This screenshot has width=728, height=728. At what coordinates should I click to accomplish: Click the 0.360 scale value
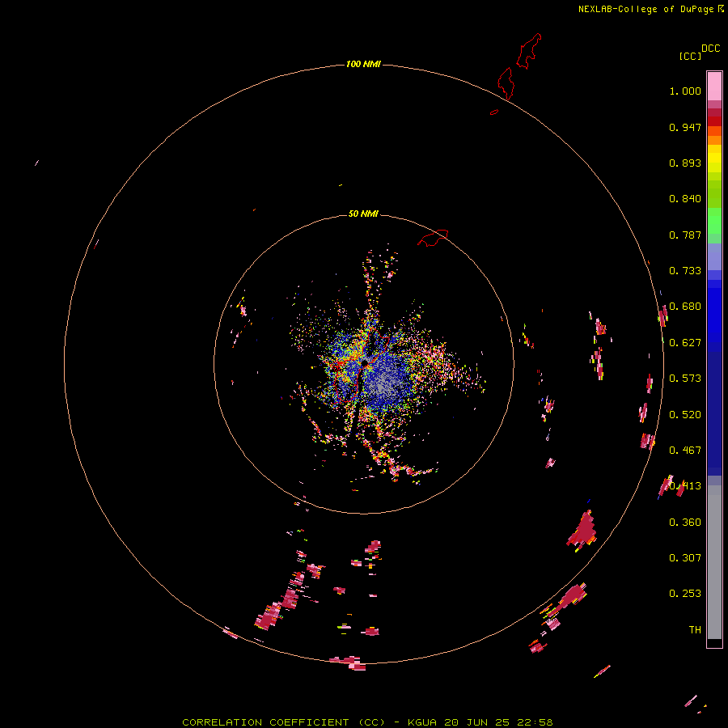point(685,523)
